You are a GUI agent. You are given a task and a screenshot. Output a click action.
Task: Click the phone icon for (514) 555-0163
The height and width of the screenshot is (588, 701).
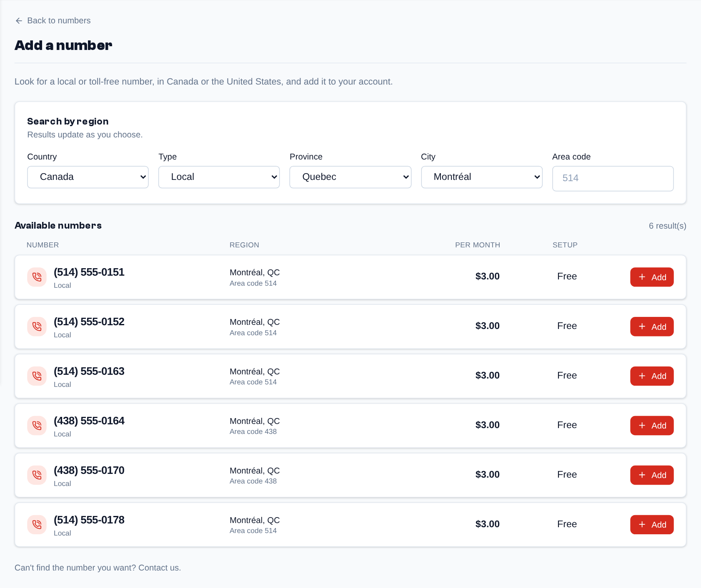(x=37, y=376)
